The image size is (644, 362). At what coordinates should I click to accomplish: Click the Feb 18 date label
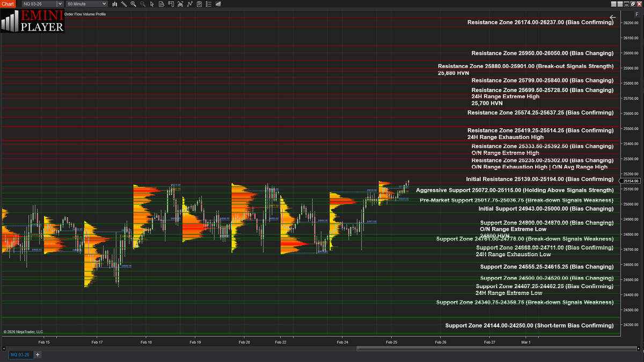point(146,342)
